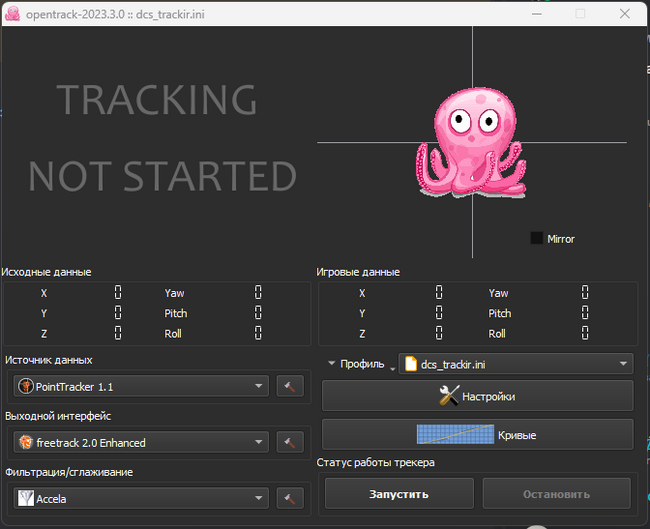The width and height of the screenshot is (650, 529).
Task: Toggle the Mirror checkbox
Action: coord(537,238)
